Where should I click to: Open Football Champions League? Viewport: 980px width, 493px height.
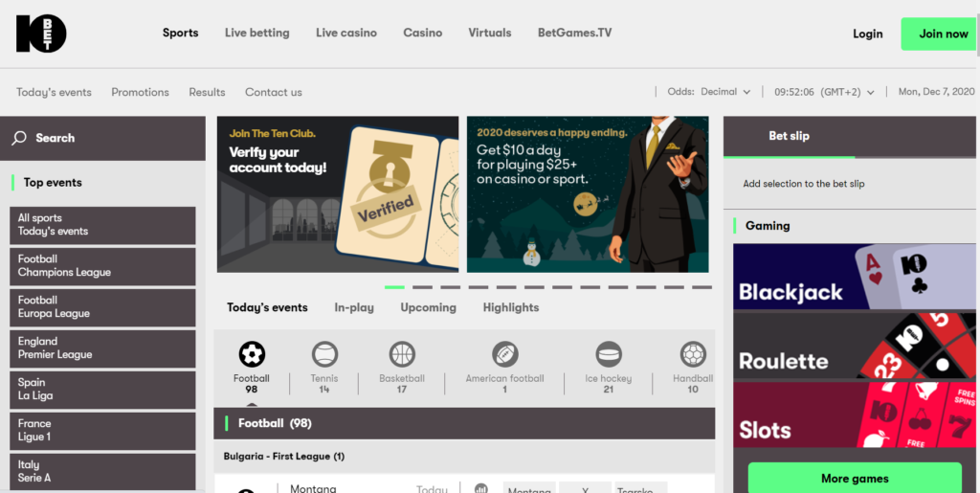[x=102, y=266]
